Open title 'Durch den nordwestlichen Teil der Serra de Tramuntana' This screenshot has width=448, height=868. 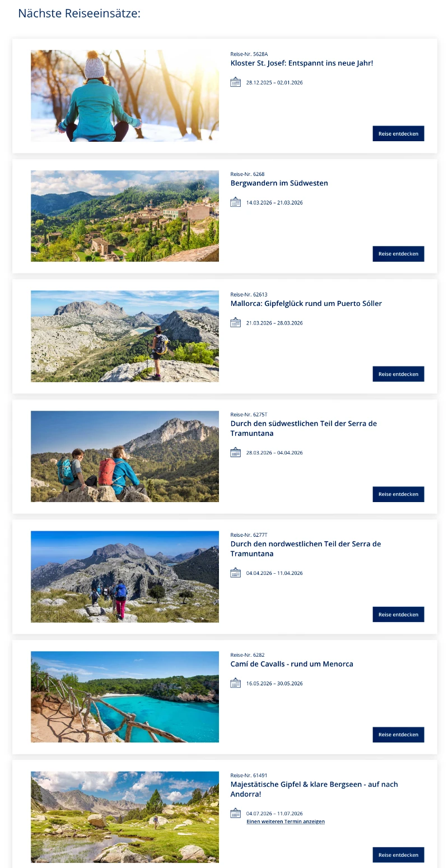tap(306, 549)
